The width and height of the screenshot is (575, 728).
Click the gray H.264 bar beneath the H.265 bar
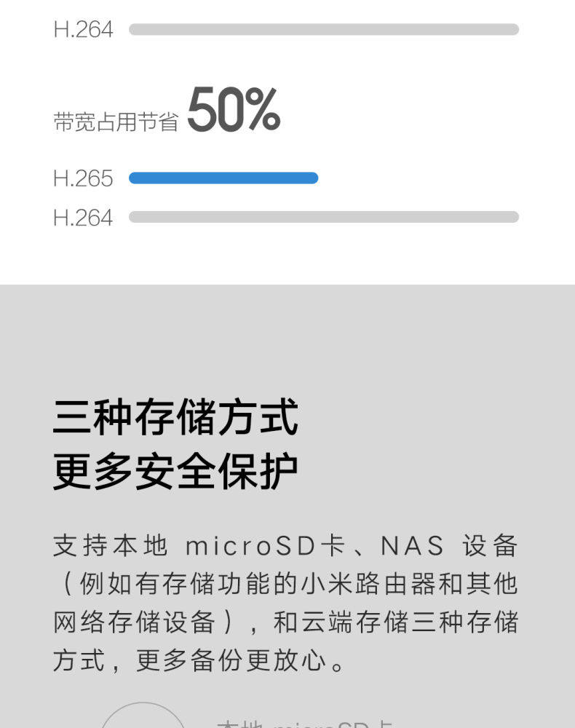(x=324, y=217)
